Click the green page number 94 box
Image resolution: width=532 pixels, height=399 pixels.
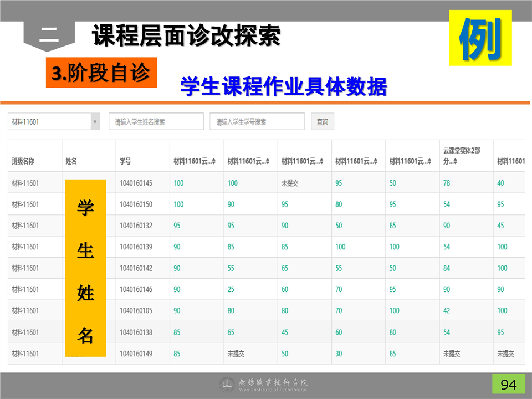click(x=508, y=384)
